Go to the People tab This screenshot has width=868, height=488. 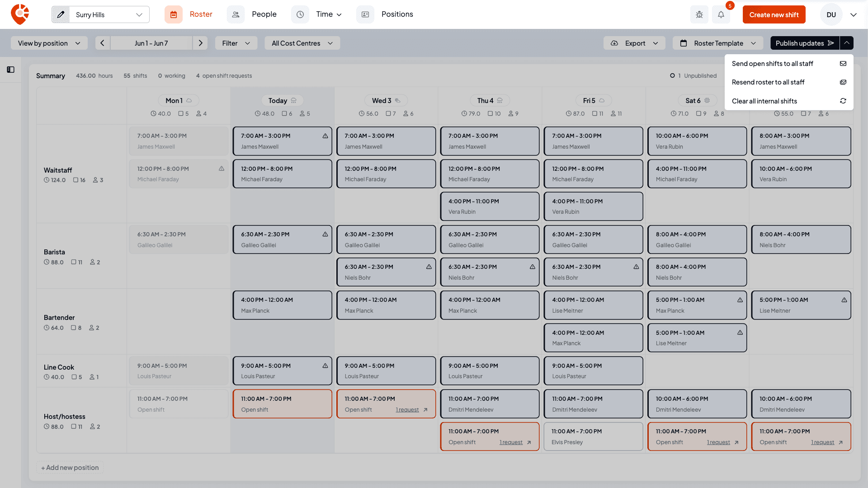[264, 14]
